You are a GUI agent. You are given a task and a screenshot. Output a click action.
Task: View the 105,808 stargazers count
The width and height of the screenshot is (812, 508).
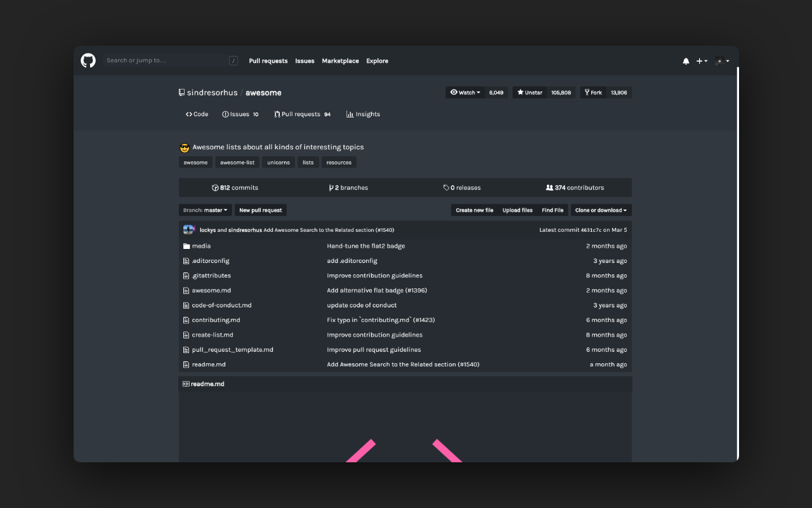(561, 93)
